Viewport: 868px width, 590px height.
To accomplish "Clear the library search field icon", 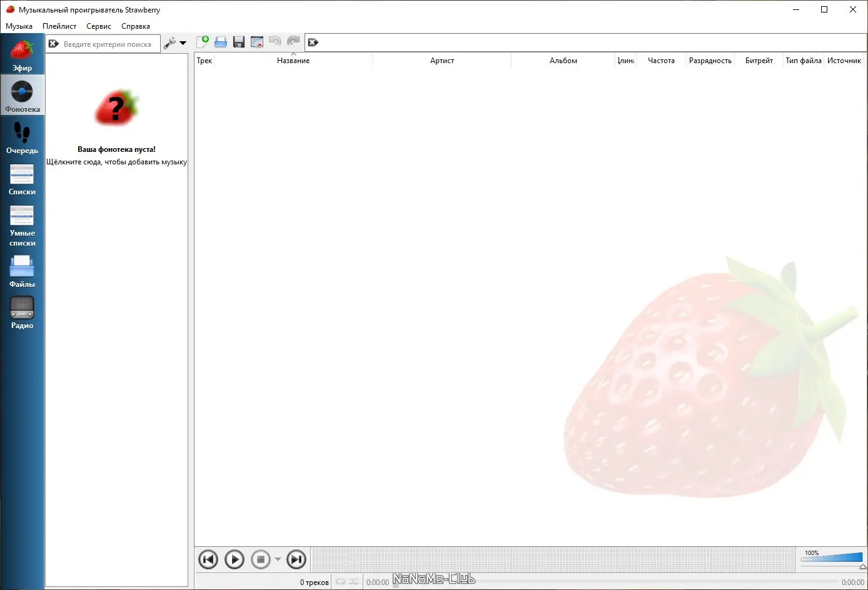I will point(54,44).
